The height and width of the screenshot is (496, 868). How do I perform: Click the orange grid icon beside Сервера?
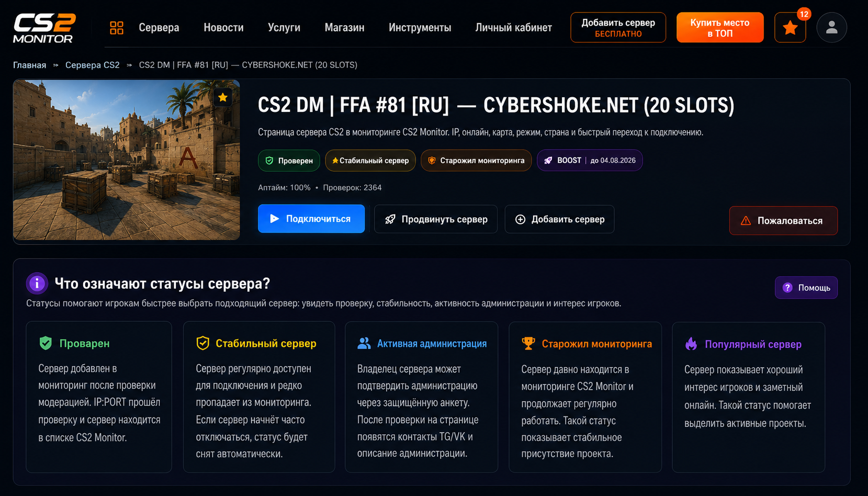(x=117, y=28)
